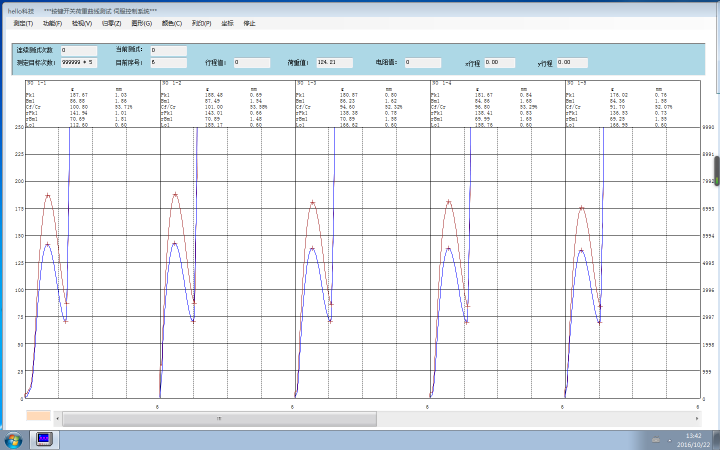The width and height of the screenshot is (720, 450).
Task: Click the 坐标 menu item
Action: (x=227, y=22)
